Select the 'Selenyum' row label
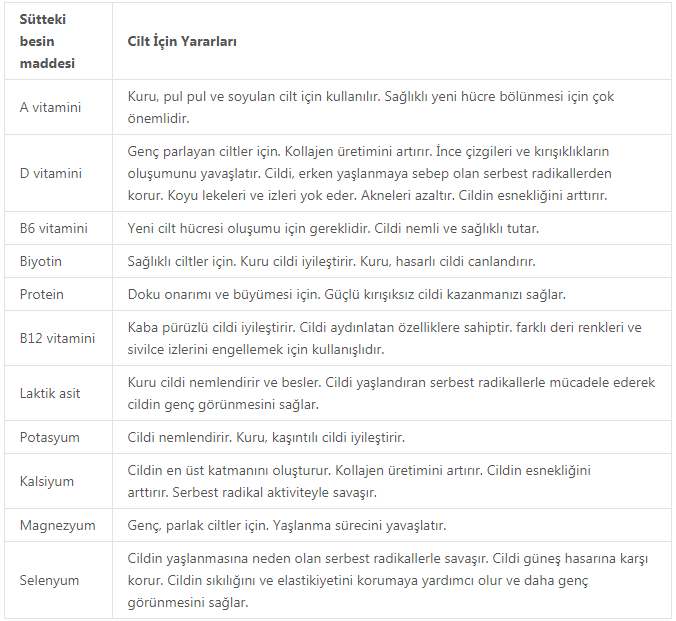The width and height of the screenshot is (676, 621). pyautogui.click(x=49, y=580)
